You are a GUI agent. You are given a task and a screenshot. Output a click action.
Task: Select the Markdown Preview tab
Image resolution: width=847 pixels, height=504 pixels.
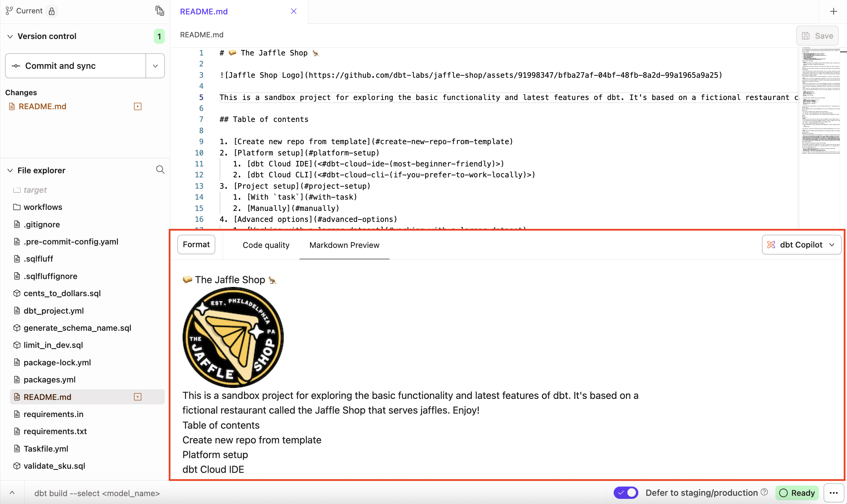[x=344, y=245]
